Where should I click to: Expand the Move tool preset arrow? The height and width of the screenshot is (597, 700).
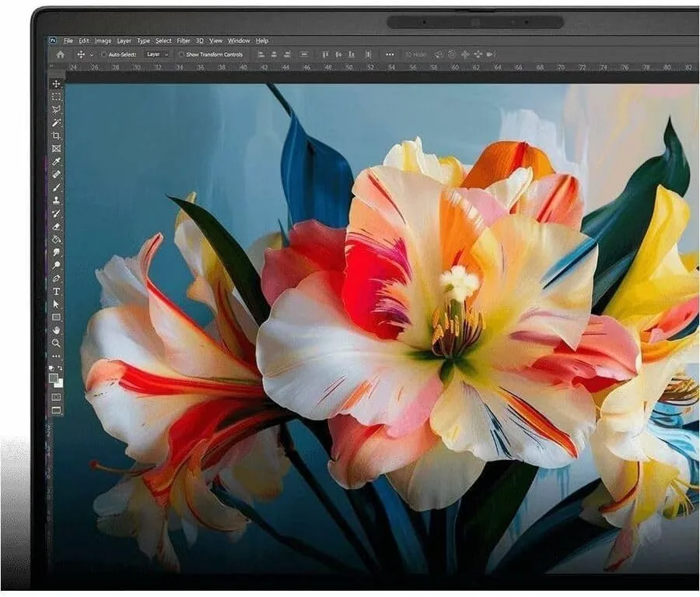click(x=92, y=55)
